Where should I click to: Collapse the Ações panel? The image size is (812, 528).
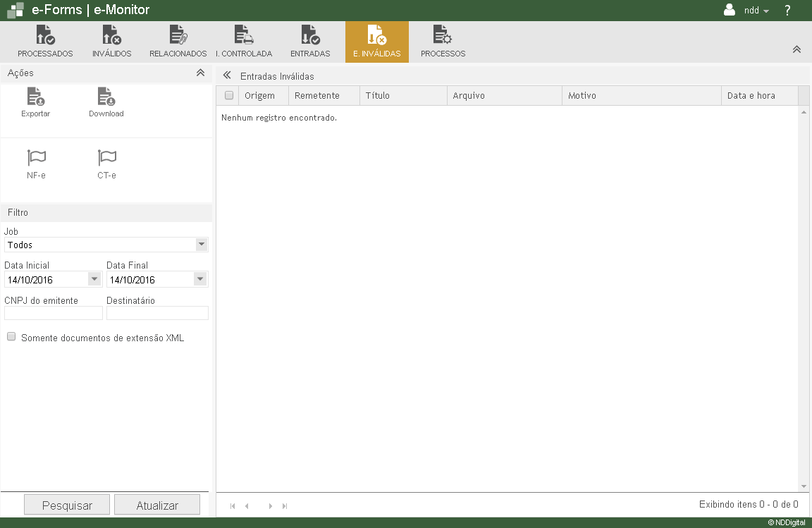click(200, 73)
